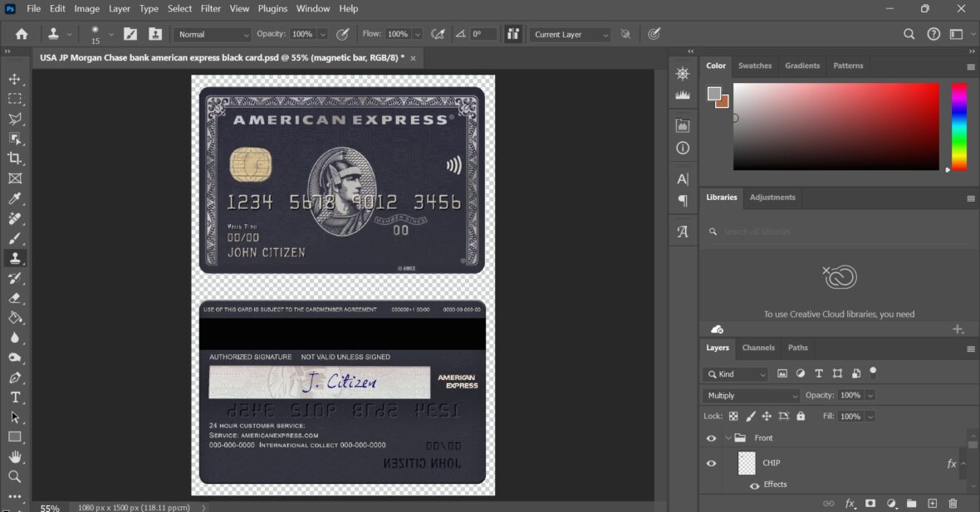Toggle the layer filtering switch
The width and height of the screenshot is (980, 512).
[873, 373]
